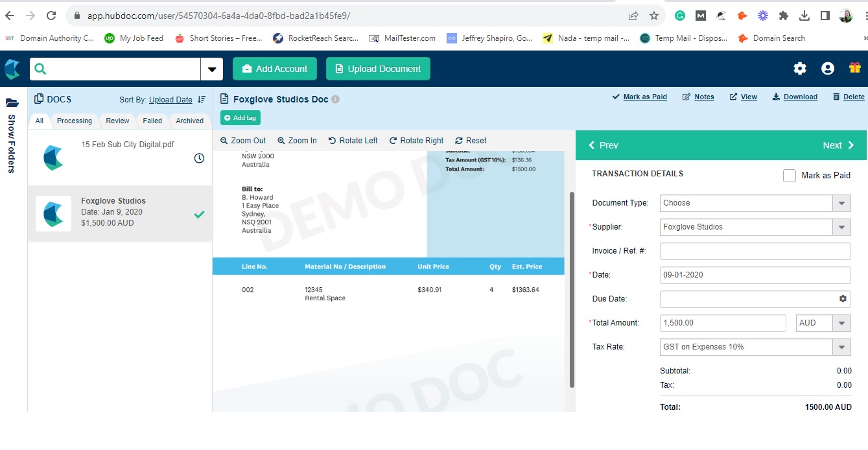
Task: Go to Next document
Action: coord(839,145)
